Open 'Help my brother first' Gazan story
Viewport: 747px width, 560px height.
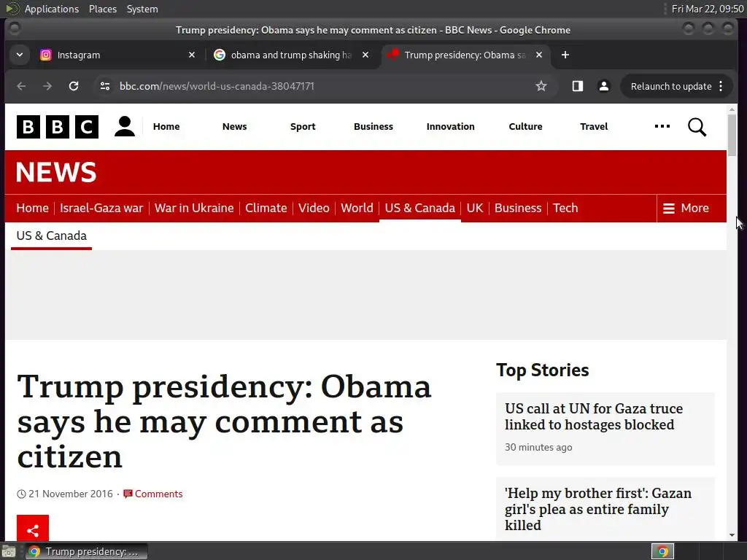(x=598, y=509)
